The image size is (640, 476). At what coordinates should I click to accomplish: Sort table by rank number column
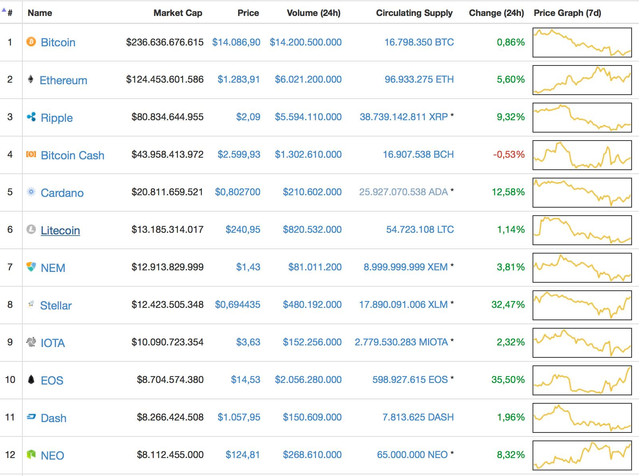tap(10, 13)
